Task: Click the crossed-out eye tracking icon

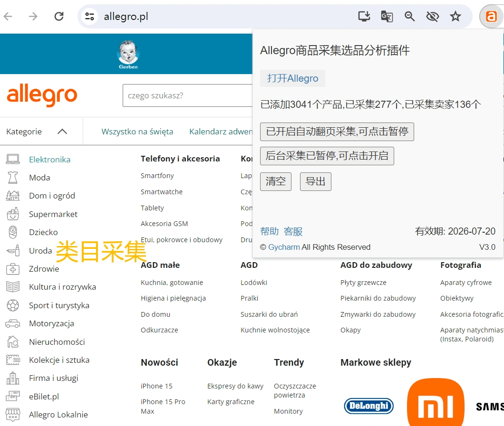Action: [432, 16]
